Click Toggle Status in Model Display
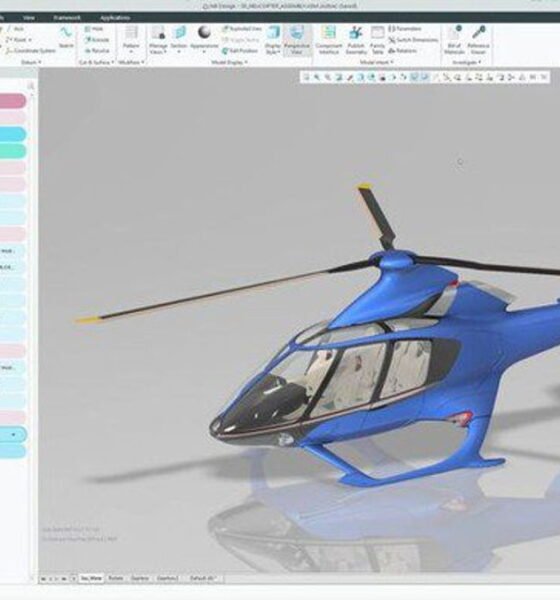Screen dimensions: 560x600 tap(240, 39)
